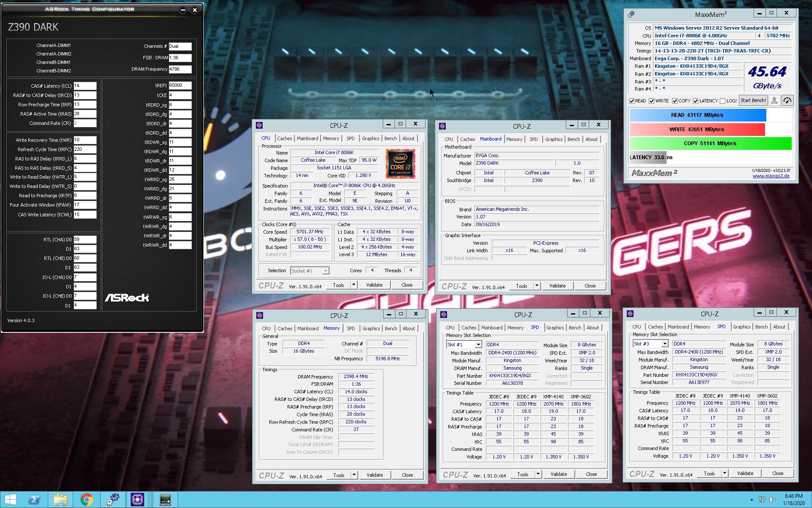This screenshot has height=508, width=812.
Task: Toggle the WRITE checkbox in MaxxMem
Action: click(652, 101)
